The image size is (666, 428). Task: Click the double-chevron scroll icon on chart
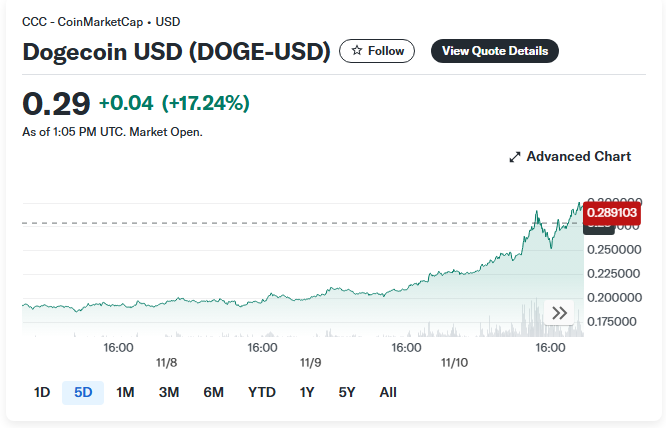[x=559, y=313]
